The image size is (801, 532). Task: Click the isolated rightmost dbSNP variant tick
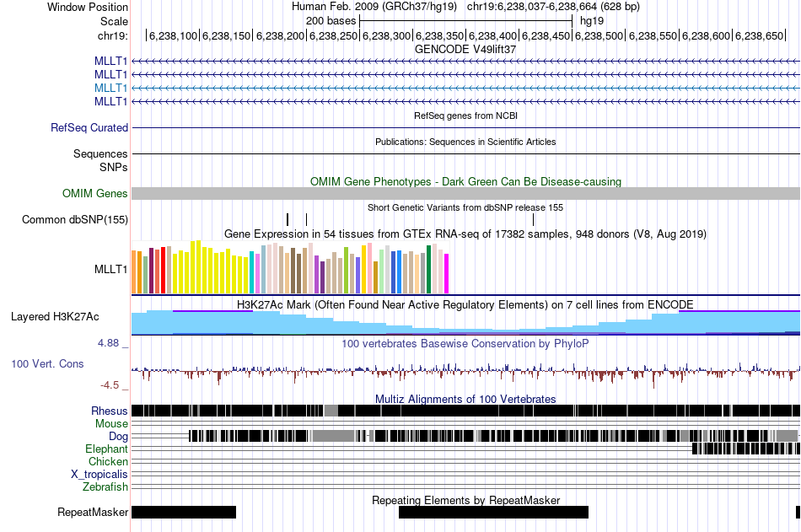coord(534,220)
